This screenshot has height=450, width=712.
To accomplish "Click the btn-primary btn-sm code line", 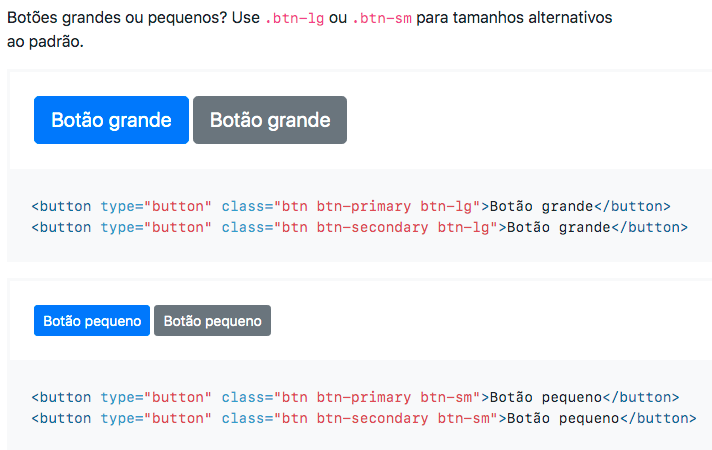I will 355,397.
